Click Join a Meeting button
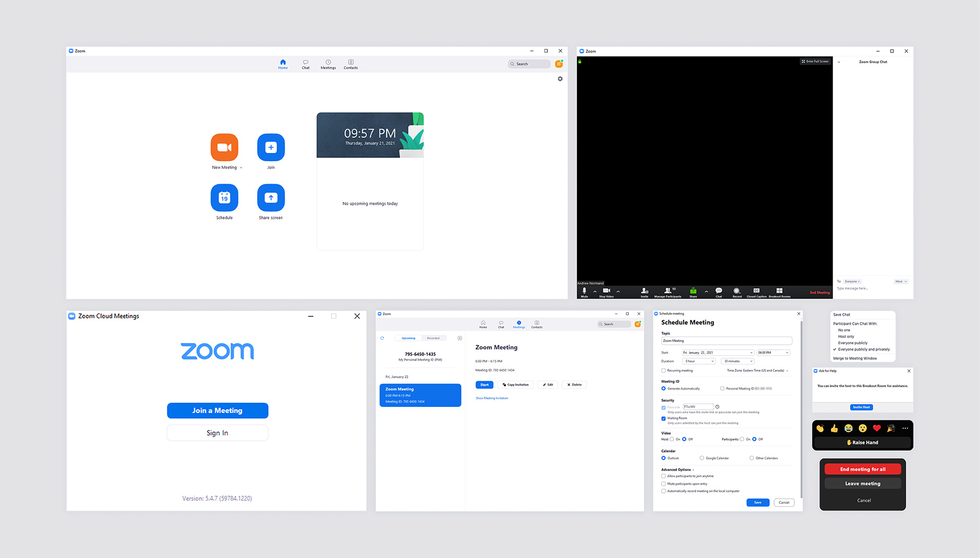980x558 pixels. (218, 411)
